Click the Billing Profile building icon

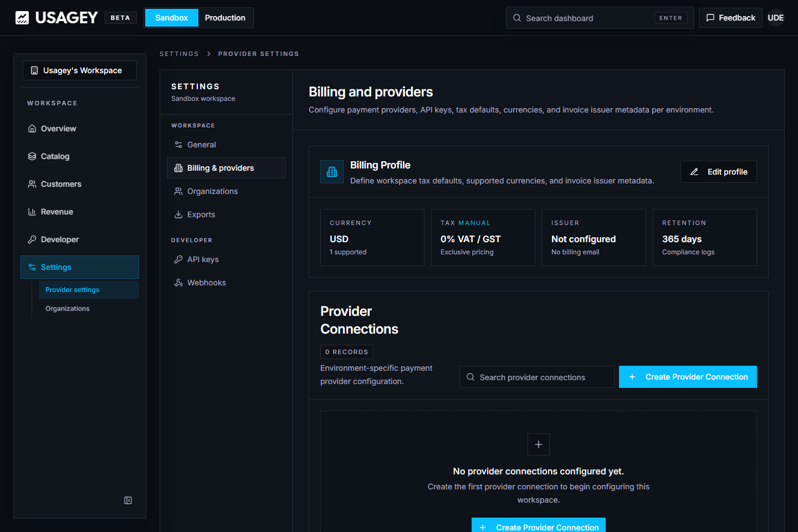[332, 172]
